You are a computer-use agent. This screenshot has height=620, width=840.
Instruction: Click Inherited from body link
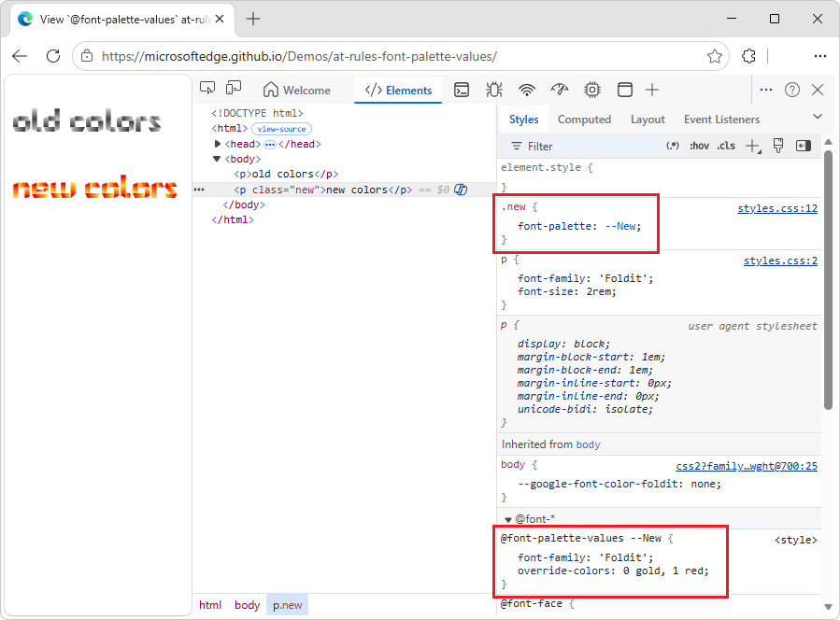pyautogui.click(x=589, y=444)
